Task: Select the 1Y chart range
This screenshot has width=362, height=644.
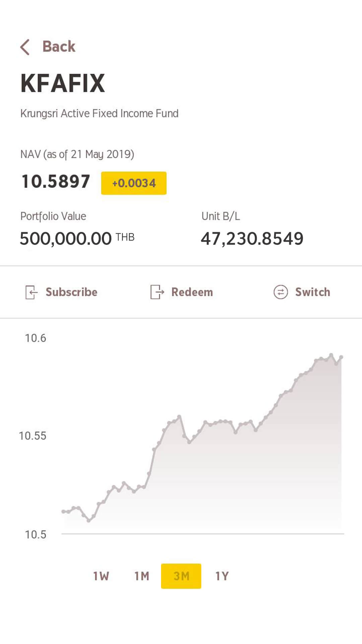Action: 222,576
